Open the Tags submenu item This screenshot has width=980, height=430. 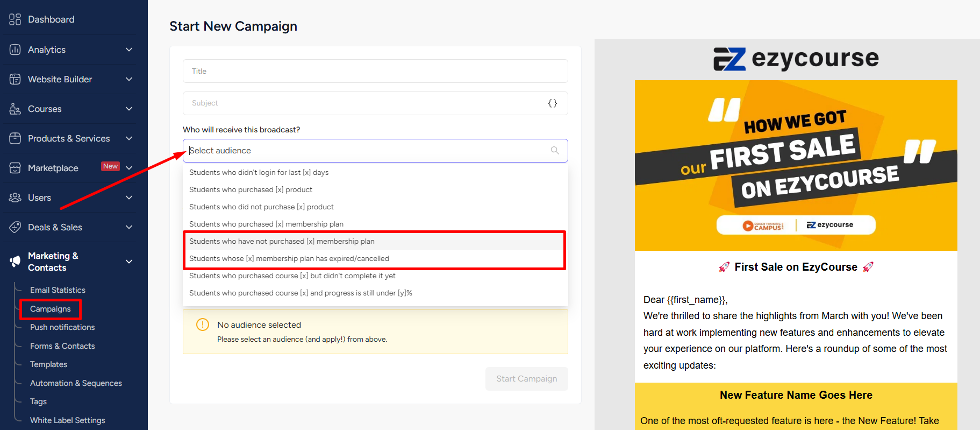(38, 401)
